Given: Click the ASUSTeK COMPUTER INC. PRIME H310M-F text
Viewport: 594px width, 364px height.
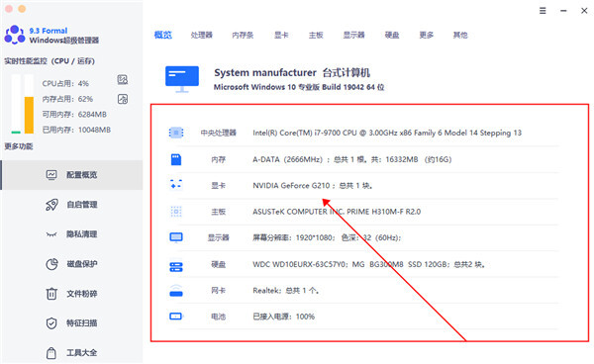Looking at the screenshot, I should click(x=337, y=212).
